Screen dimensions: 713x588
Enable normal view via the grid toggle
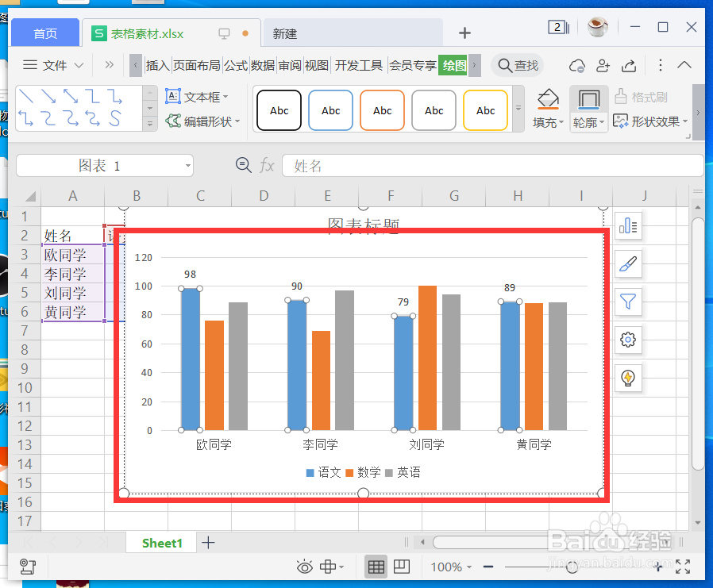pyautogui.click(x=376, y=567)
